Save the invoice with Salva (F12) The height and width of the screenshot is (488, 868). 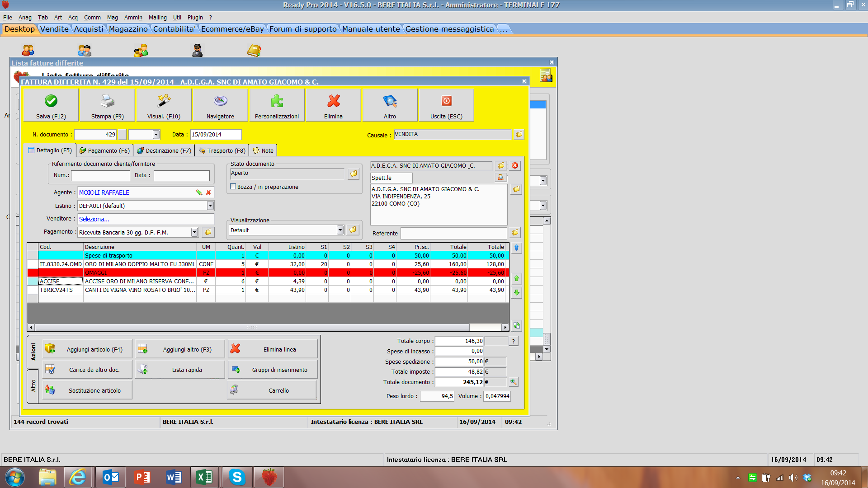[x=51, y=105]
